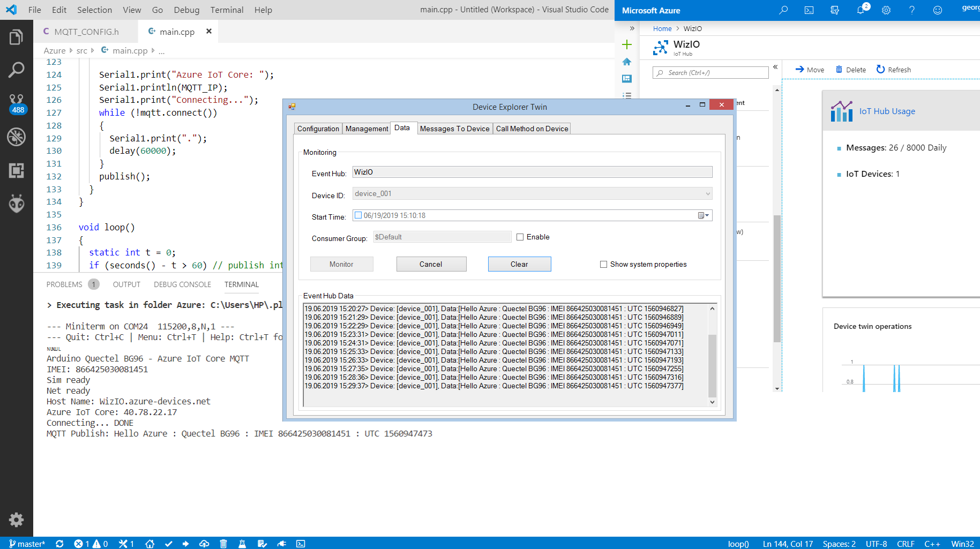Click the Move button in Azure toolbar
This screenshot has height=549, width=980.
(810, 70)
